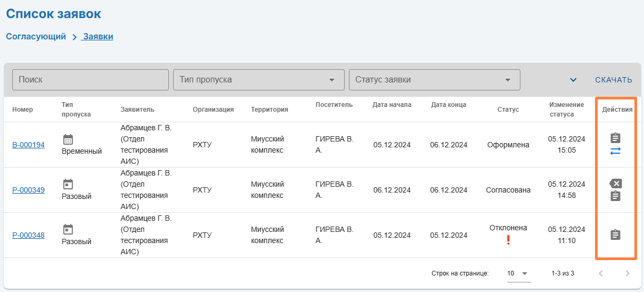Focus the Поиск search field
644x292 pixels.
coord(90,80)
